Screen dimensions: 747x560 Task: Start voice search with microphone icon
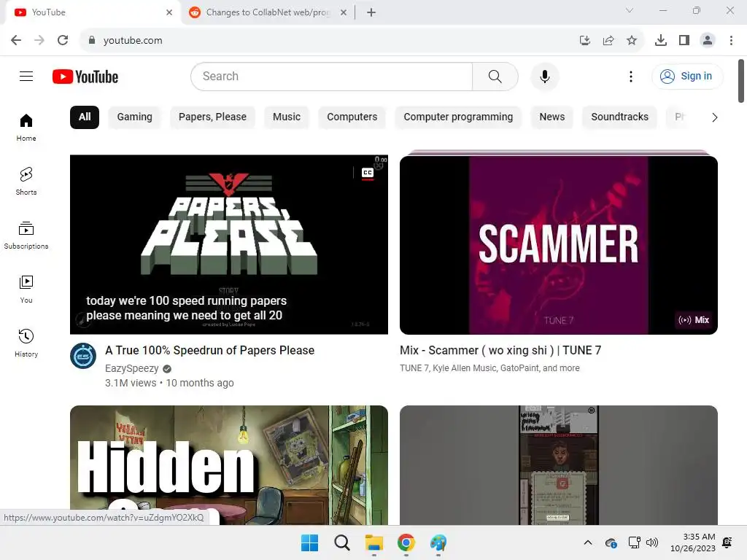point(544,76)
